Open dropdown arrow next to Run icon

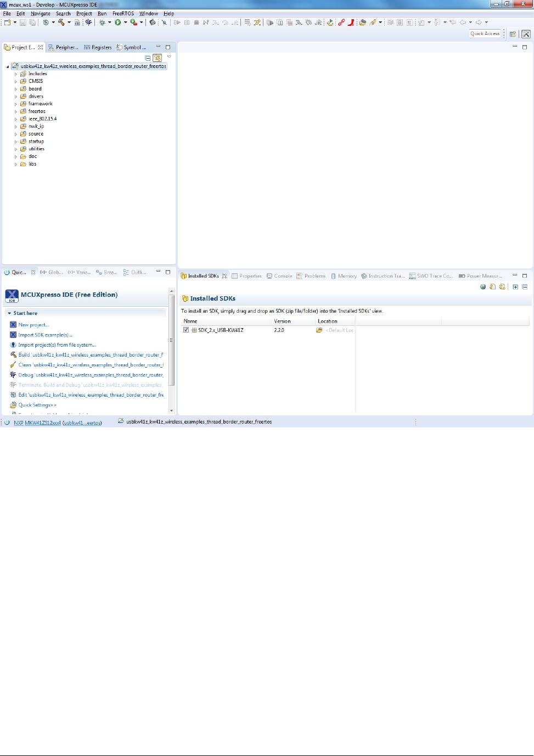pos(125,22)
